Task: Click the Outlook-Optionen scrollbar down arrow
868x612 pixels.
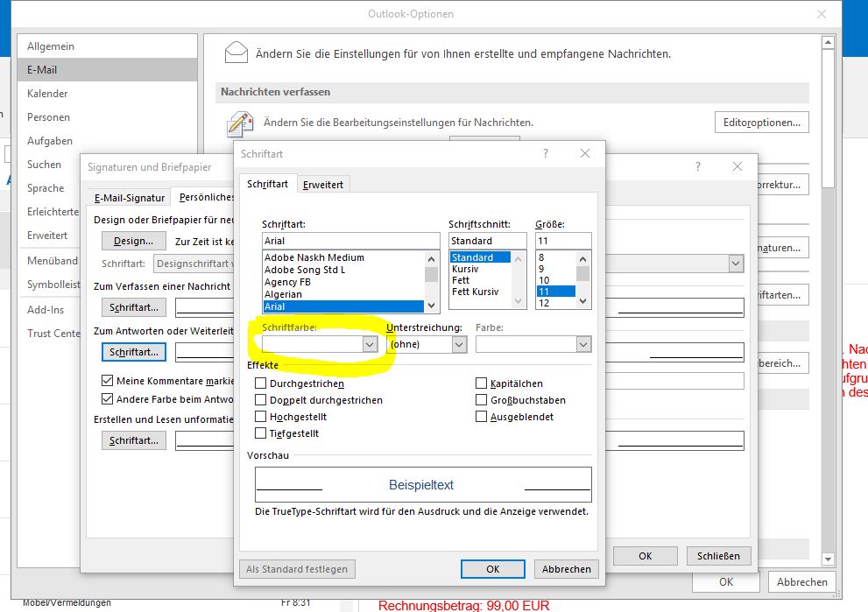Action: tap(828, 559)
